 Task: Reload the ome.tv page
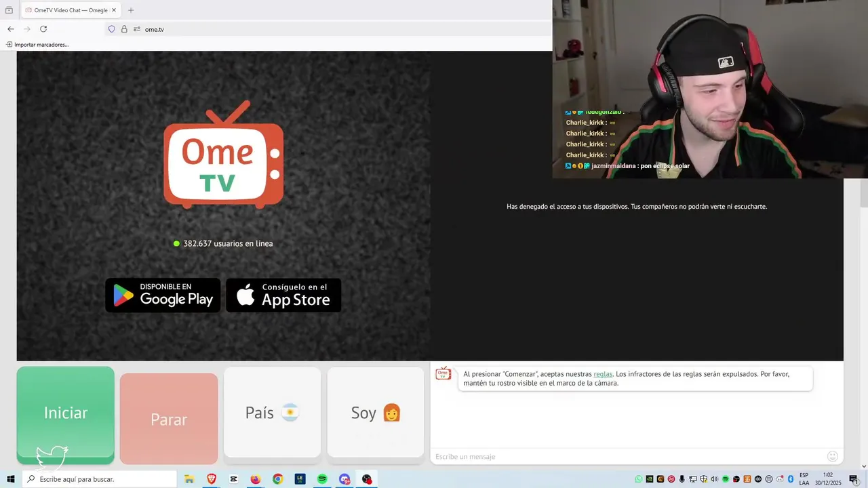click(43, 29)
